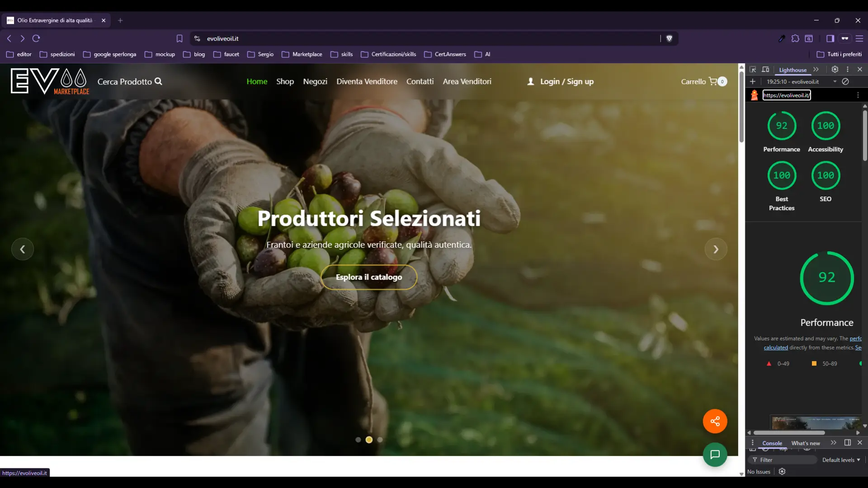
Task: Open the Tutti i preferiti bookmarks folder
Action: click(x=839, y=54)
